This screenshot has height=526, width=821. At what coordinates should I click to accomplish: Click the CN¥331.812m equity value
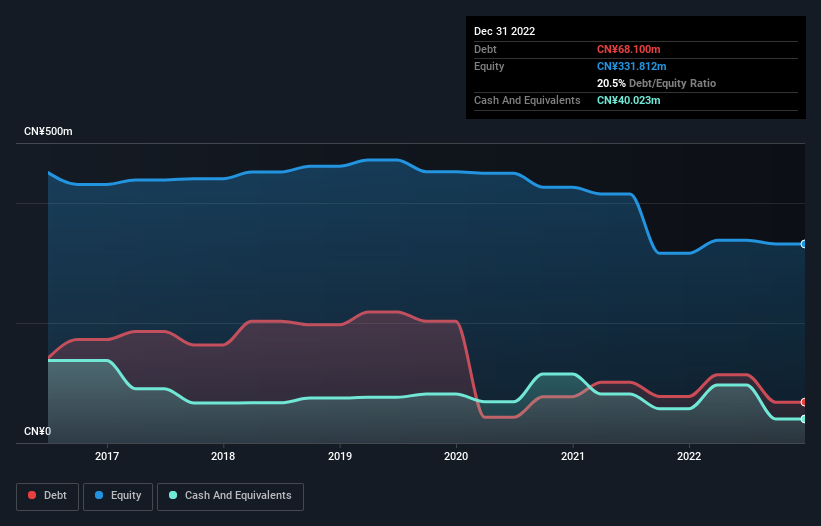(631, 66)
